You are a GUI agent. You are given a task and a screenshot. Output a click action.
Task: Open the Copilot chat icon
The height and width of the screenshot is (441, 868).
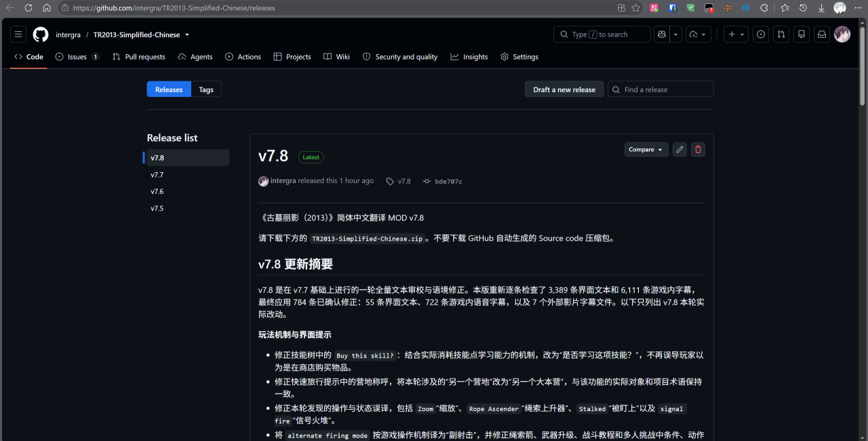(x=662, y=35)
